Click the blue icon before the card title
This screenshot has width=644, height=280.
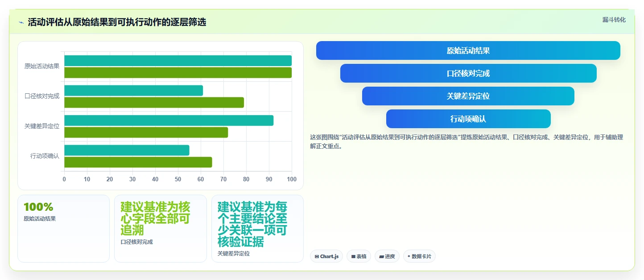coord(21,22)
